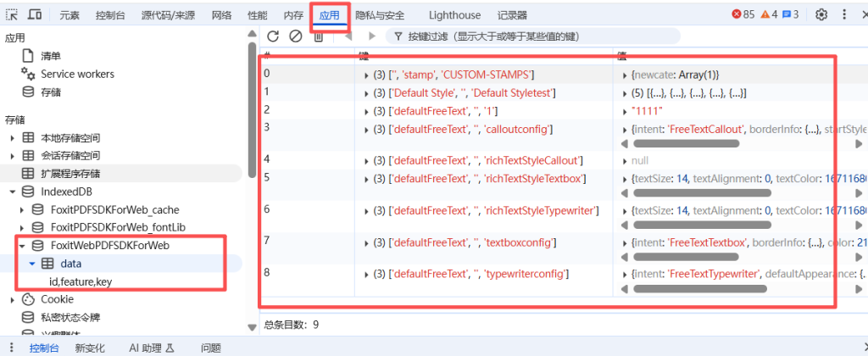Expand the Cookie storage node

click(12, 299)
